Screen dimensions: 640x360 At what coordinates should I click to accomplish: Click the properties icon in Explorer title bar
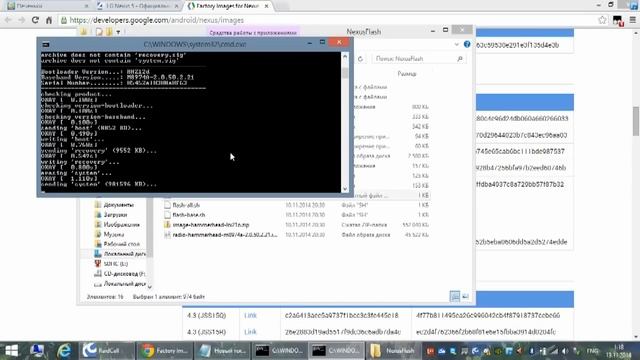pyautogui.click(x=99, y=31)
